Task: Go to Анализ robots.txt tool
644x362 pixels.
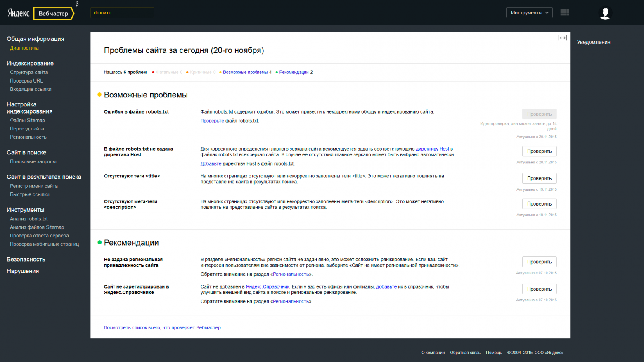Action: 29,219
